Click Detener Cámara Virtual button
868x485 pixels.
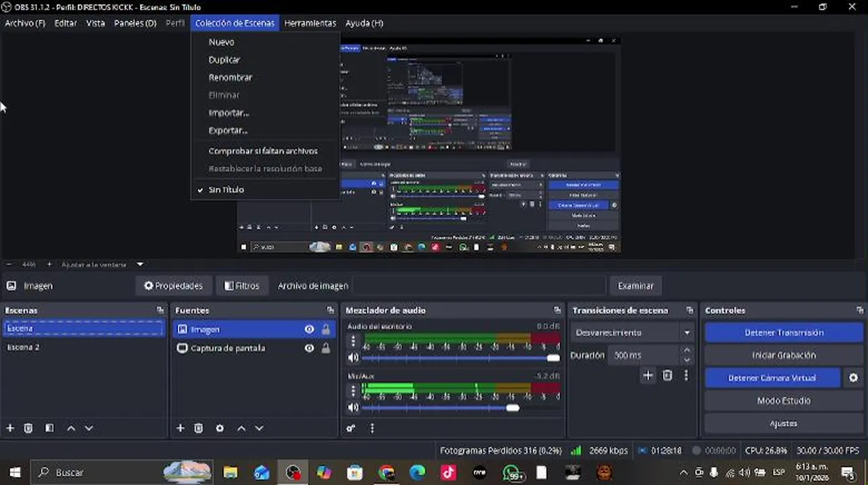coord(772,378)
